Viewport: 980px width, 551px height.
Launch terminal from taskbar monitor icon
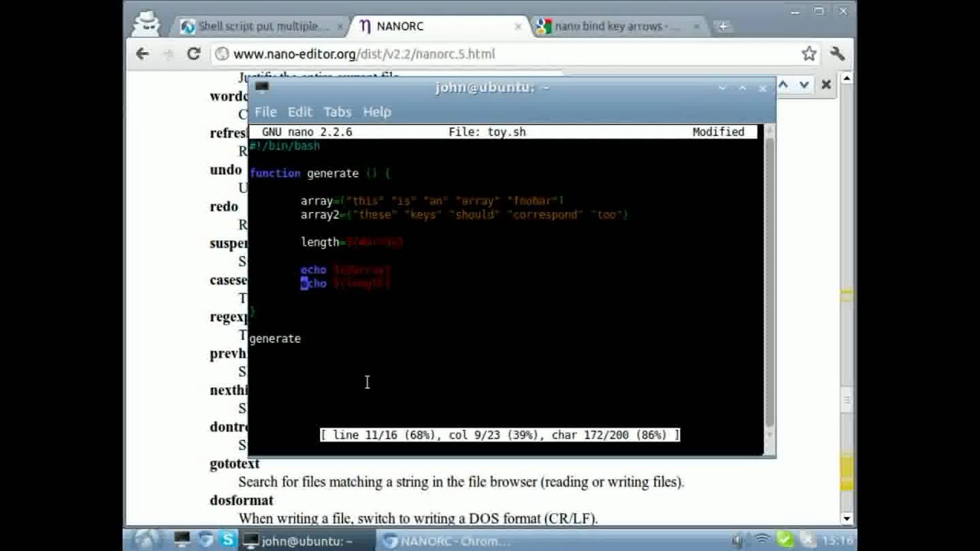pyautogui.click(x=181, y=540)
